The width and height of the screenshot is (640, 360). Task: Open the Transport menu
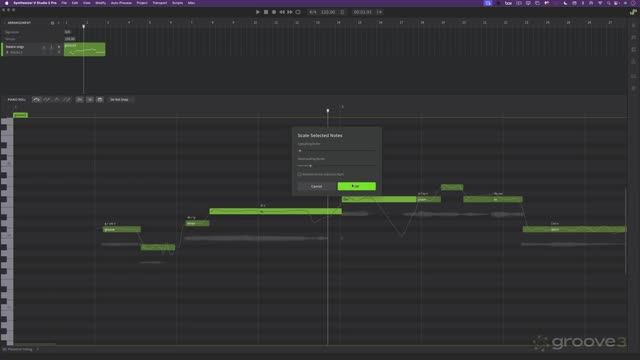tap(160, 3)
